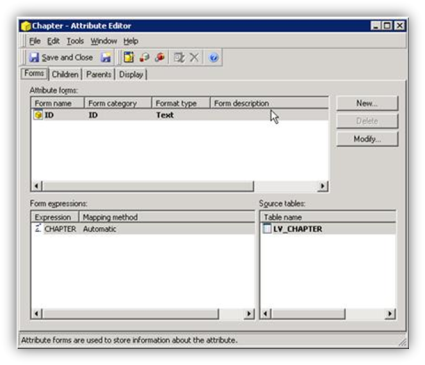The image size is (425, 365).
Task: Click Form description column header
Action: 269,103
